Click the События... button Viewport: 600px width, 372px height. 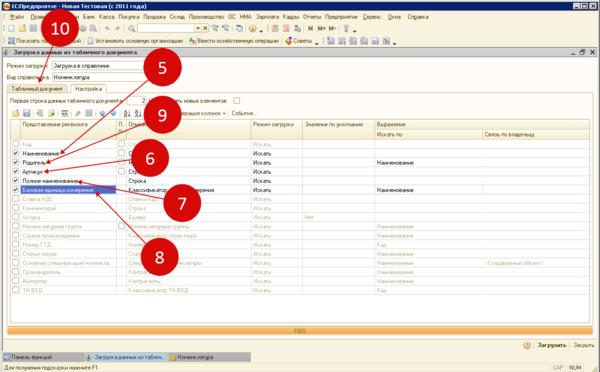[x=244, y=113]
